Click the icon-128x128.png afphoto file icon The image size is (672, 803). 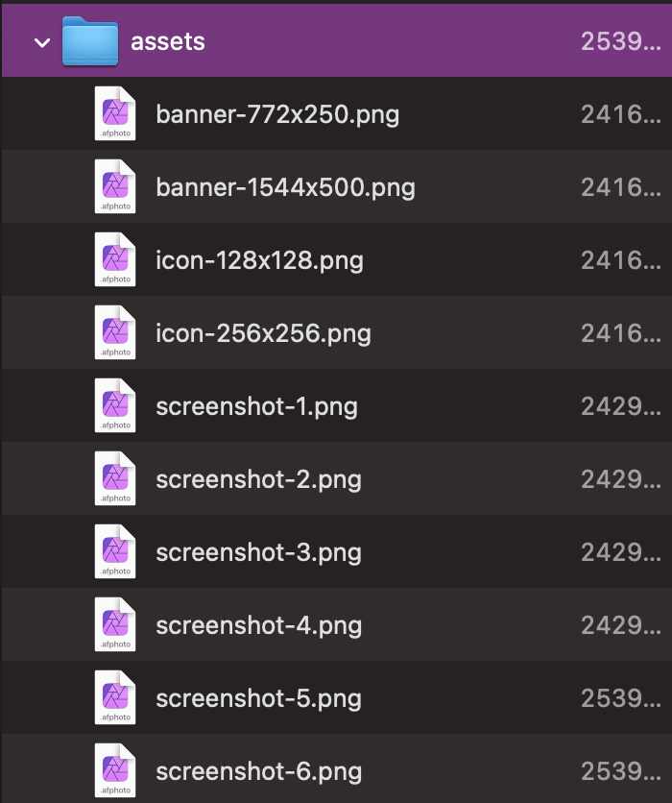click(115, 260)
